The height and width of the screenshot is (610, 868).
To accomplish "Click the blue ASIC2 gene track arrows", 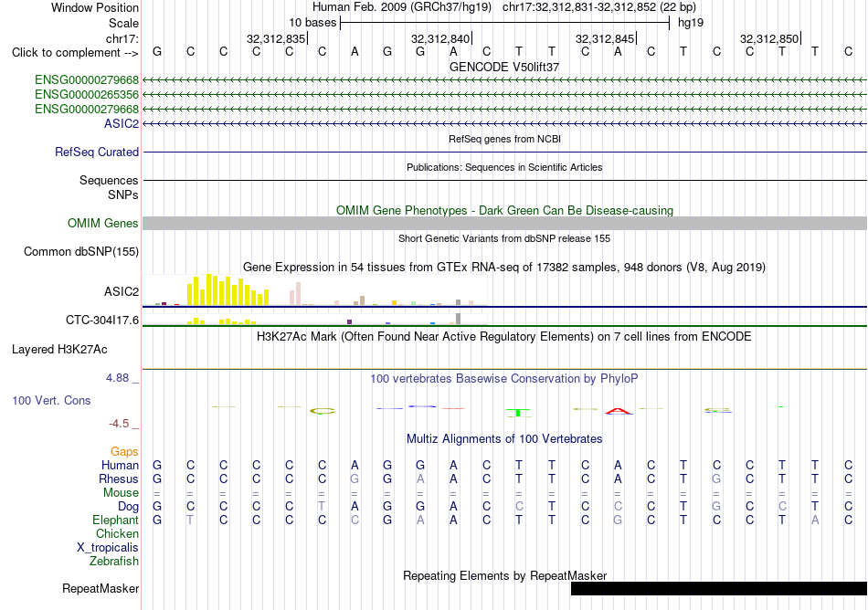I will (x=504, y=123).
